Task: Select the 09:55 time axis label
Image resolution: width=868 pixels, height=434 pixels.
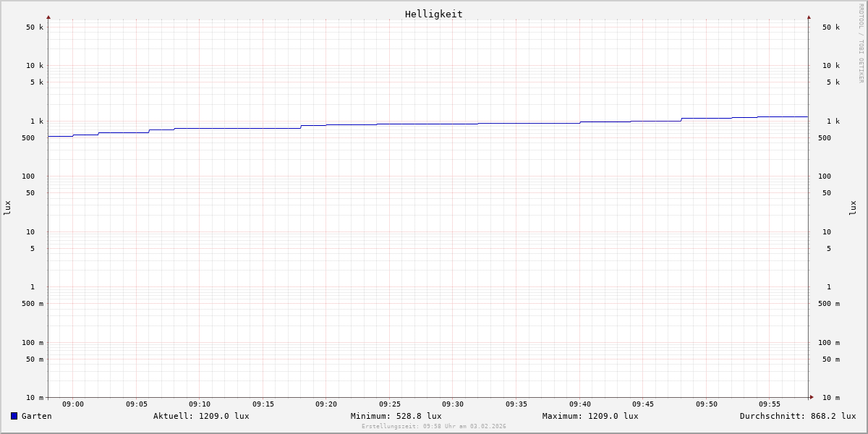Action: click(770, 404)
